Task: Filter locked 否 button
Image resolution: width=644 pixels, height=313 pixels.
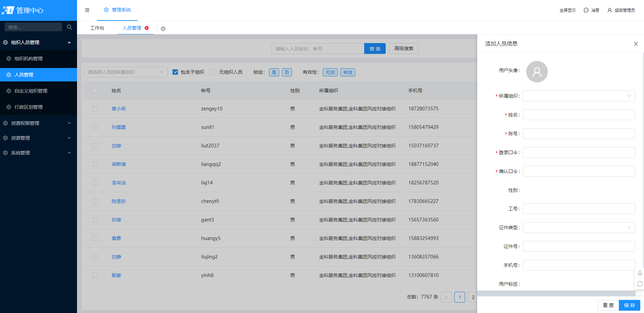Action: coord(287,72)
